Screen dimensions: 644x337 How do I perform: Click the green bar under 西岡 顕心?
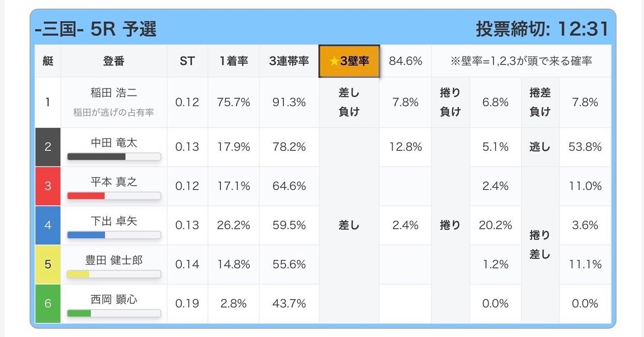point(79,313)
